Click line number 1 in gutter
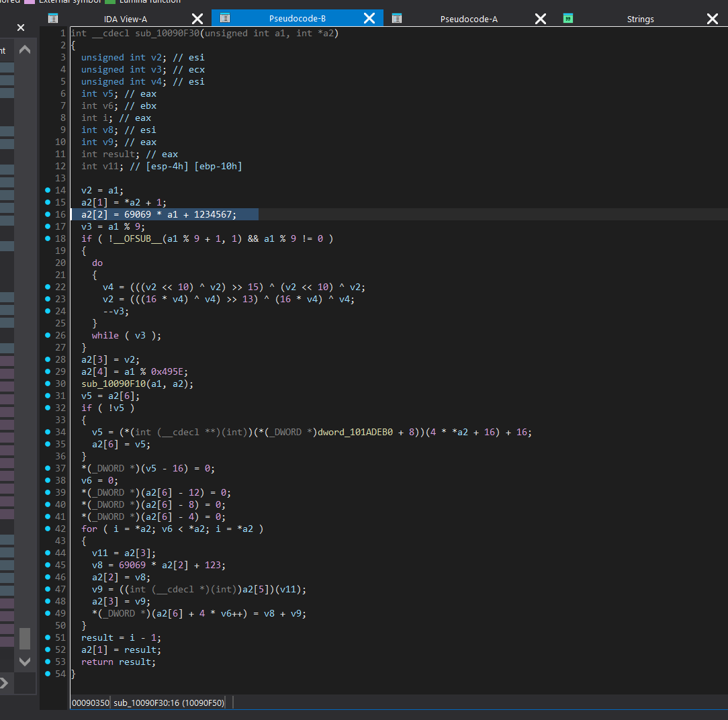This screenshot has height=720, width=728. 62,34
